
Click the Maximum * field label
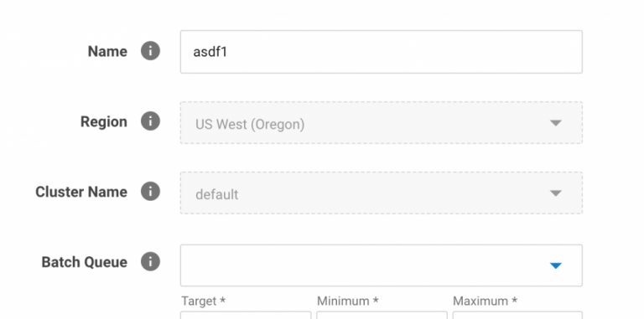[483, 301]
